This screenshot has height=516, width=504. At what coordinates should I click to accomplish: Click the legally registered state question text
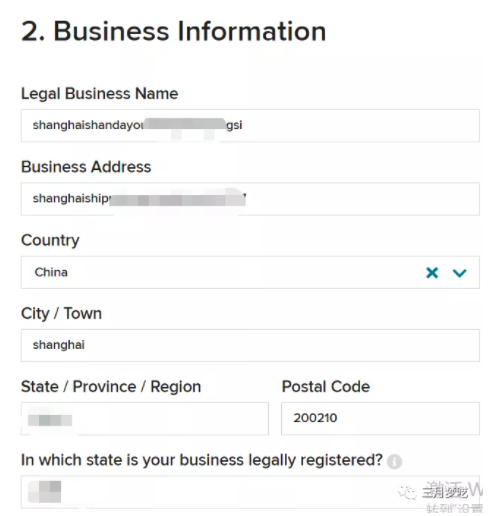click(x=202, y=460)
